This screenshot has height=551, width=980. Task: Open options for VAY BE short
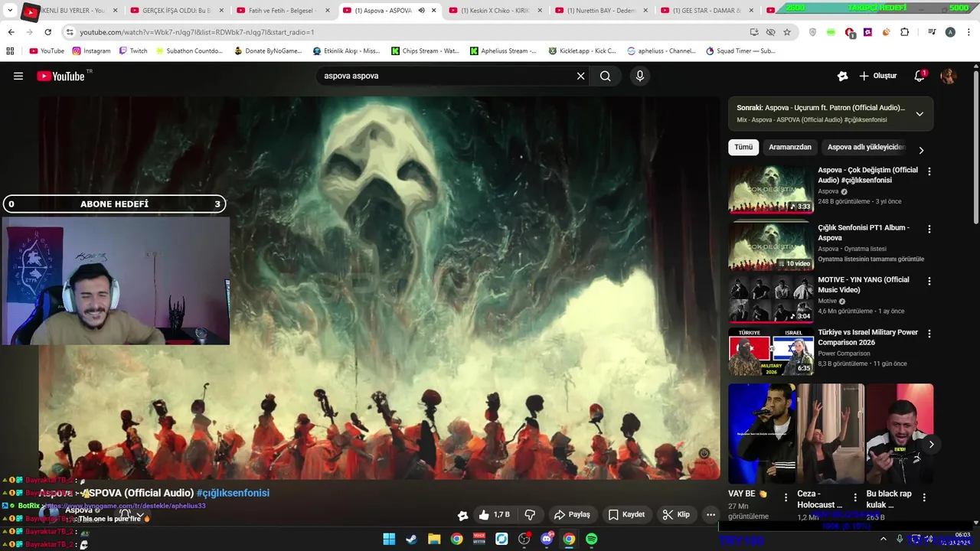tap(786, 497)
